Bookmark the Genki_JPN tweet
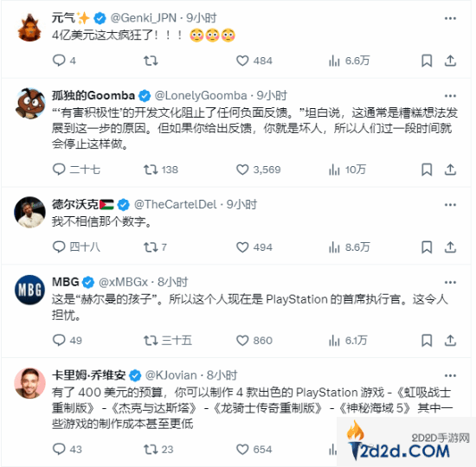 pyautogui.click(x=427, y=61)
